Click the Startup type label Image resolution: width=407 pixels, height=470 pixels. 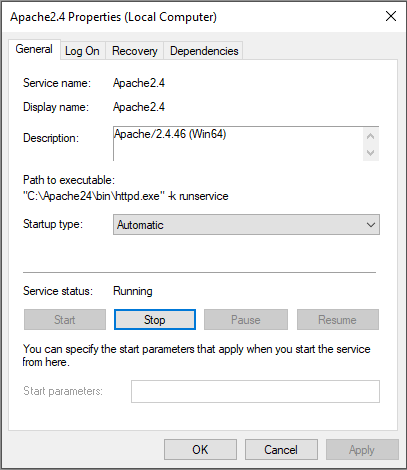[x=53, y=224]
